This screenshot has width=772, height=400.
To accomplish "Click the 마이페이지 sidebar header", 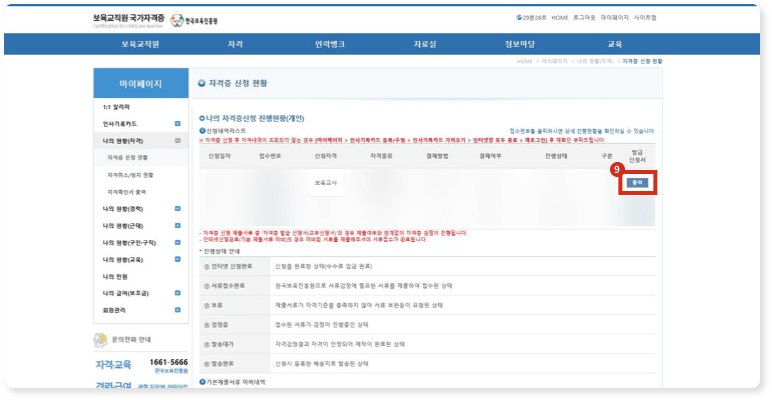I will 141,83.
